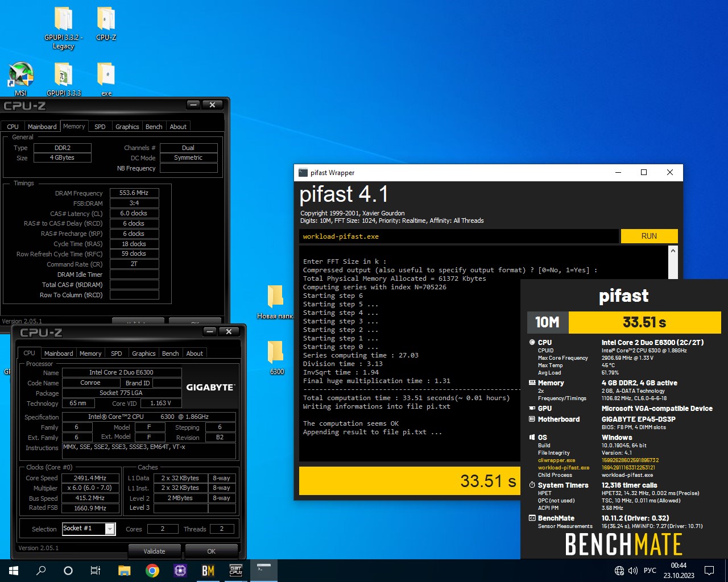The height and width of the screenshot is (582, 728).
Task: Open Task View from the taskbar
Action: click(96, 571)
